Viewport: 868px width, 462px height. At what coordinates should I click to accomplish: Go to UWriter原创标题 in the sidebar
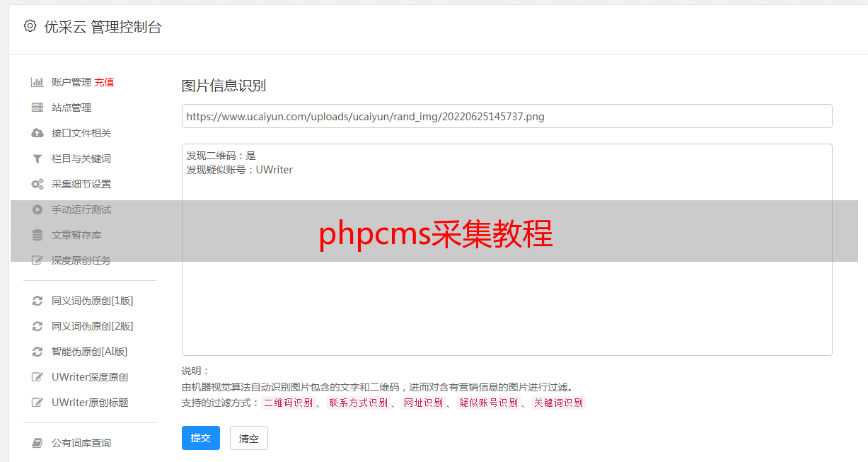click(x=90, y=403)
